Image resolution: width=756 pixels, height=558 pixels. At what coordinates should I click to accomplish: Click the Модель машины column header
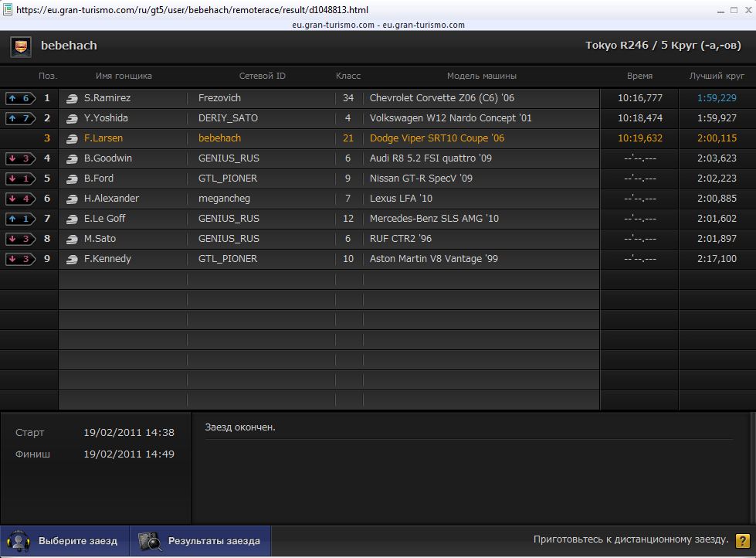click(482, 76)
